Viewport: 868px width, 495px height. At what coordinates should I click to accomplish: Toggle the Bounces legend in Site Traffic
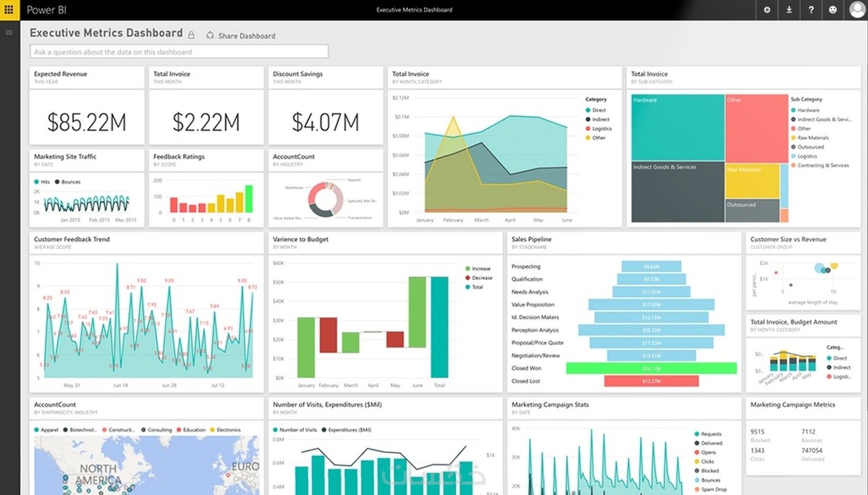[x=67, y=182]
